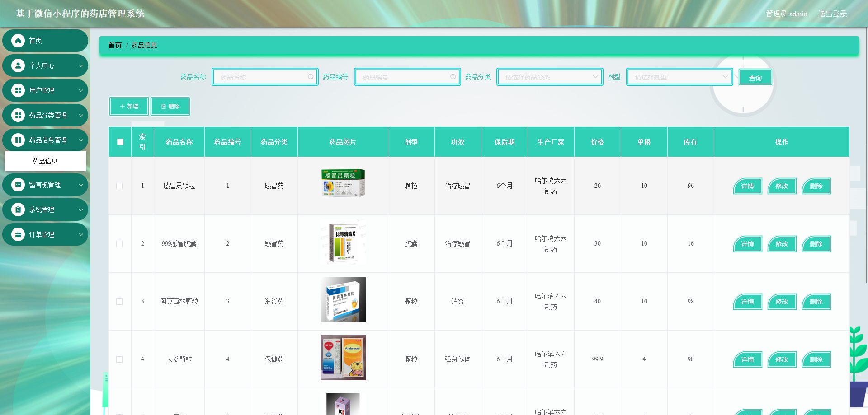Click 首页 in the breadcrumb

(115, 45)
